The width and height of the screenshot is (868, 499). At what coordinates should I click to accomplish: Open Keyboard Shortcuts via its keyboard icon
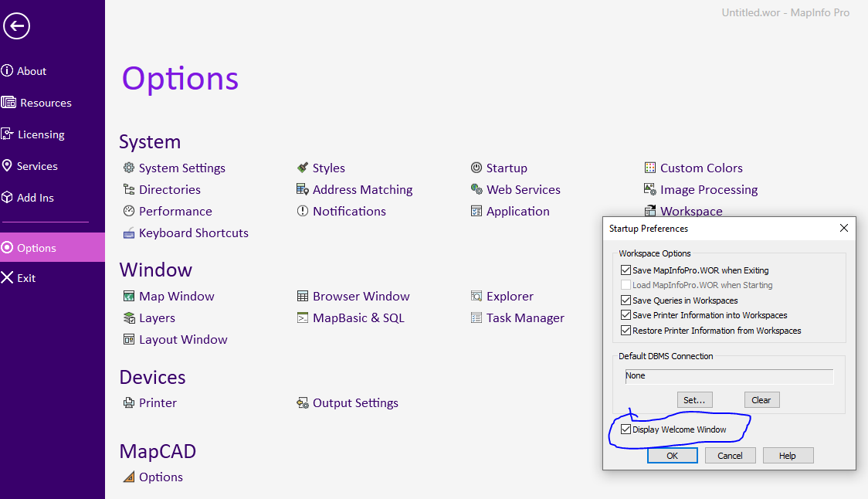129,233
